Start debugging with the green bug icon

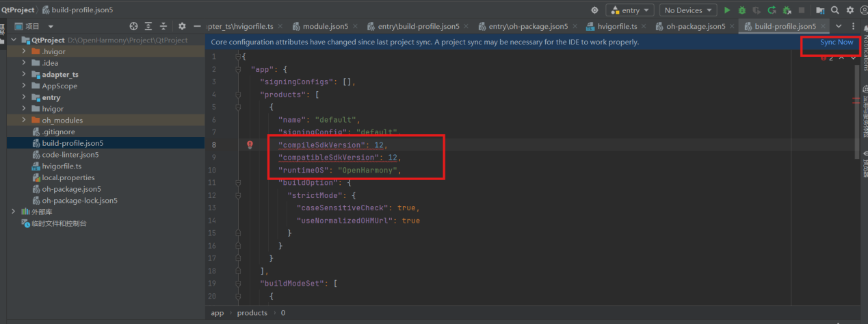[x=742, y=10]
